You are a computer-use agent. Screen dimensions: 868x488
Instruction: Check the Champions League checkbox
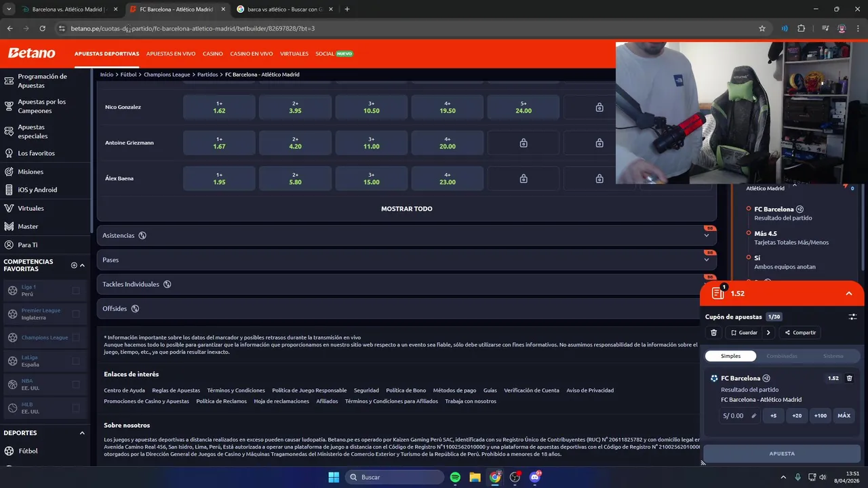click(76, 338)
